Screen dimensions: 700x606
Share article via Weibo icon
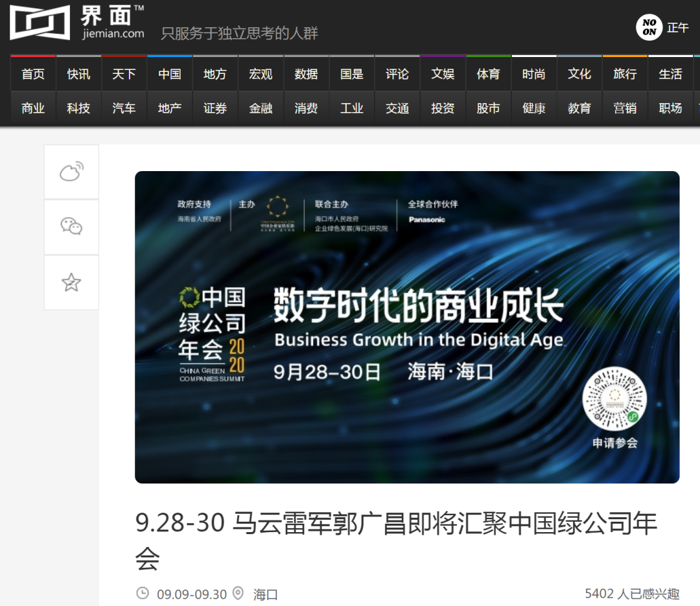pyautogui.click(x=71, y=172)
